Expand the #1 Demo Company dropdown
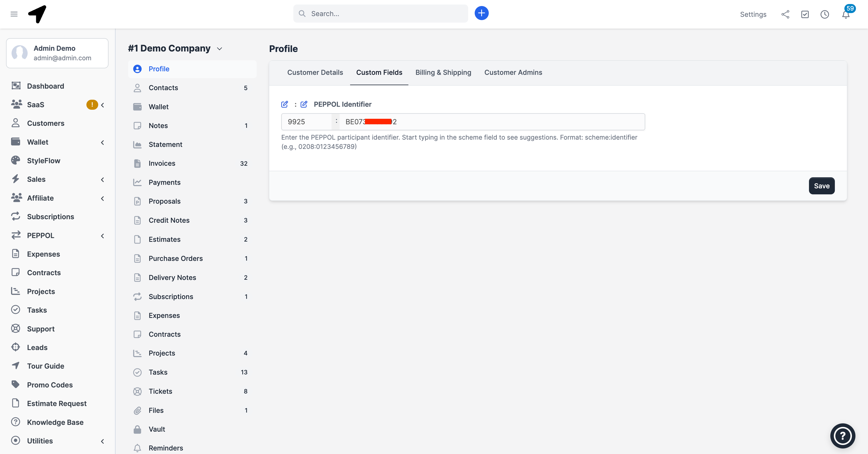Screen dimensions: 868x454 [x=219, y=49]
